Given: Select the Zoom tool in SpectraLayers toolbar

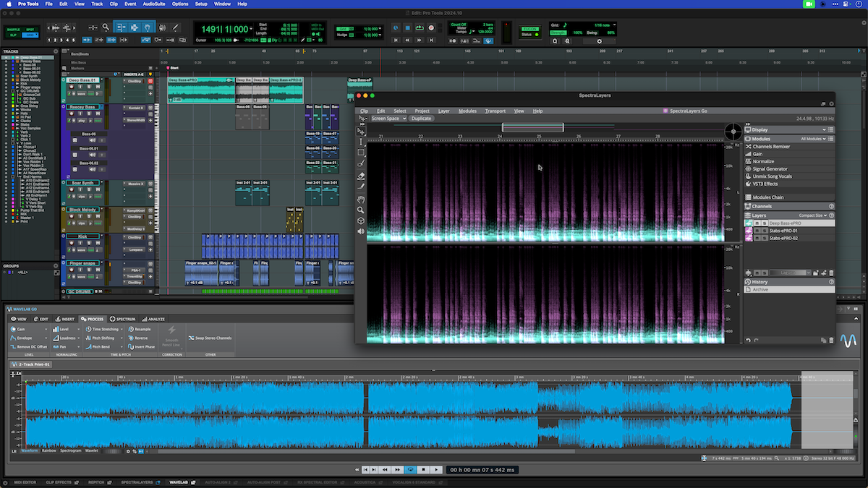Looking at the screenshot, I should click(361, 209).
